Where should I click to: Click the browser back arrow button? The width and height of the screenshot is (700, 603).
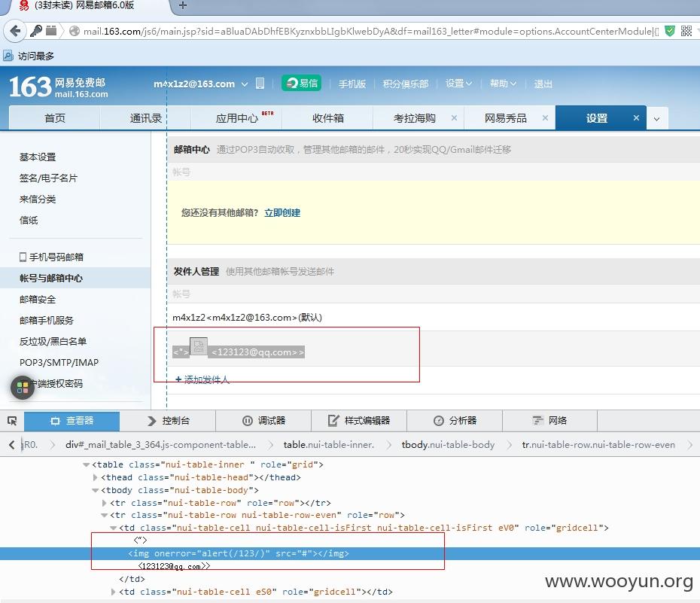click(15, 32)
